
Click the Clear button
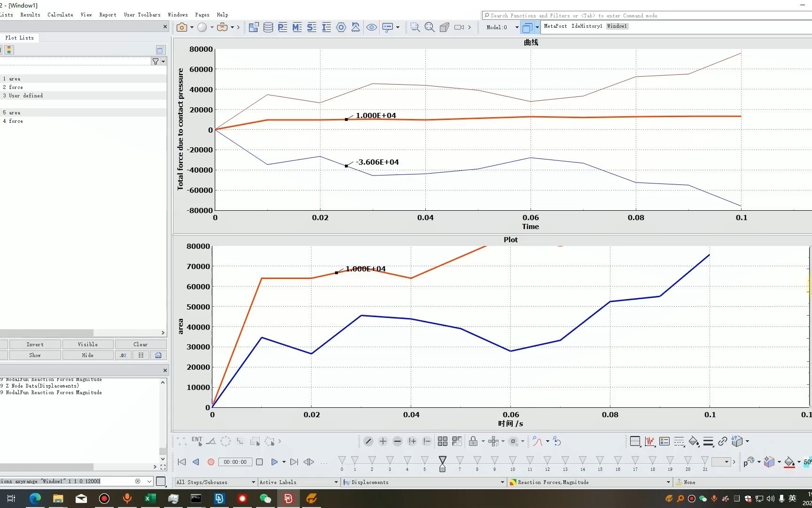[141, 344]
